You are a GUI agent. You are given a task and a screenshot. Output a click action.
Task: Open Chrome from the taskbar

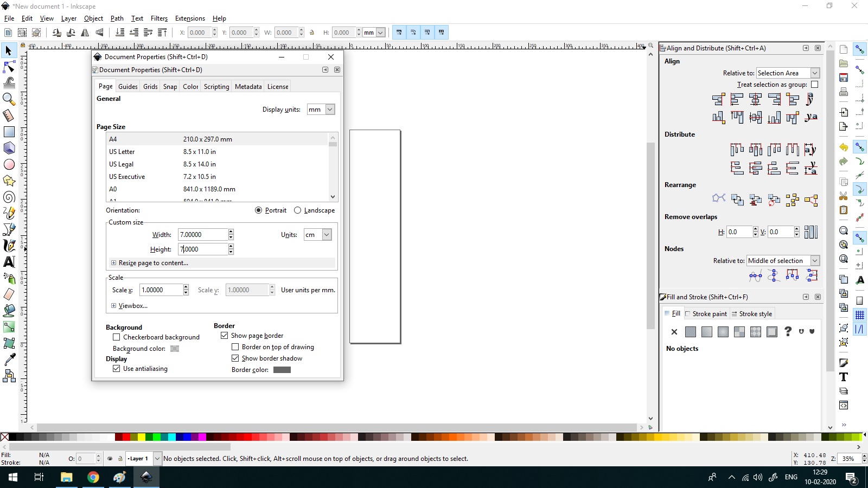(93, 477)
